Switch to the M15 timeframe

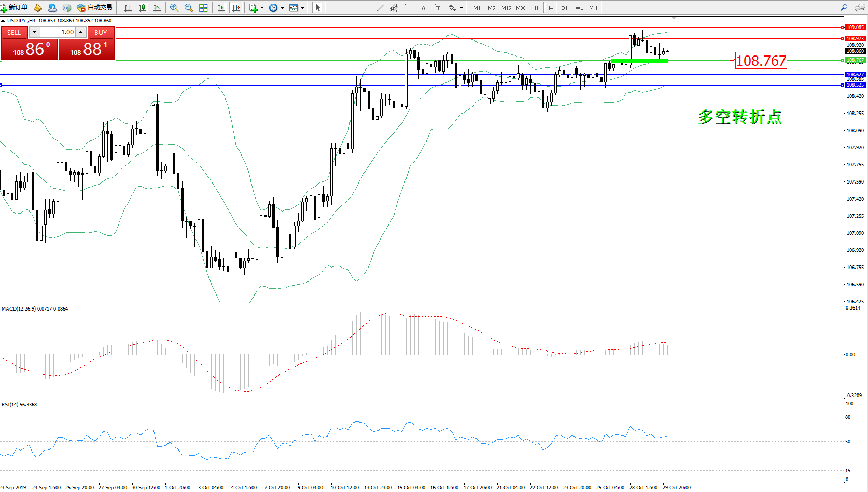pos(506,8)
